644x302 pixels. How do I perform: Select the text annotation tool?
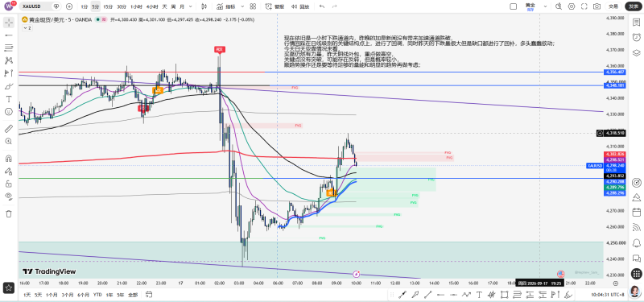click(8, 99)
